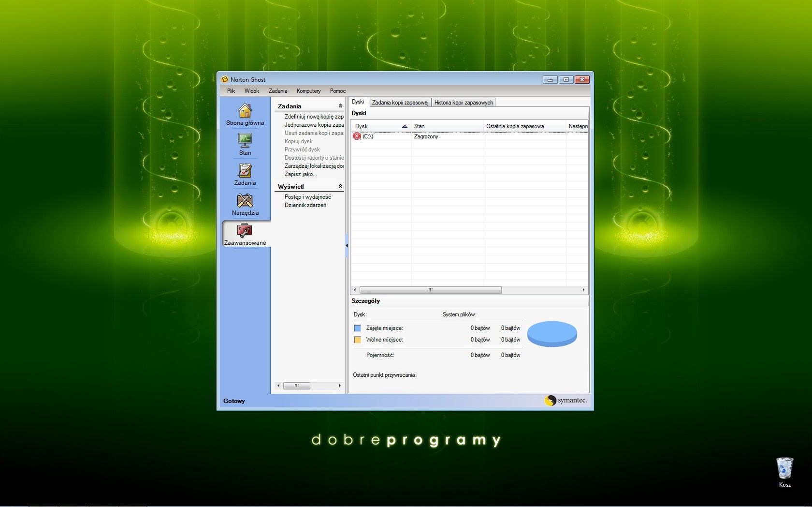The height and width of the screenshot is (507, 812).
Task: Click the System plików label
Action: [x=460, y=314]
